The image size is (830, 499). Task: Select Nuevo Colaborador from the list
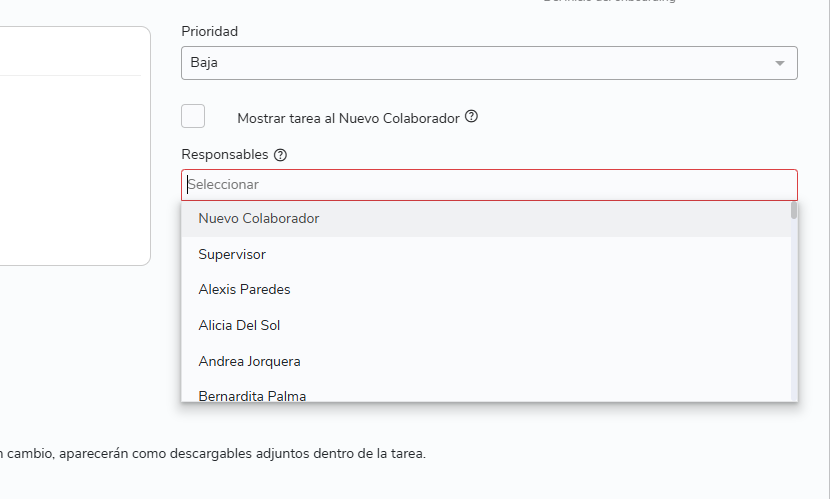[x=259, y=219]
